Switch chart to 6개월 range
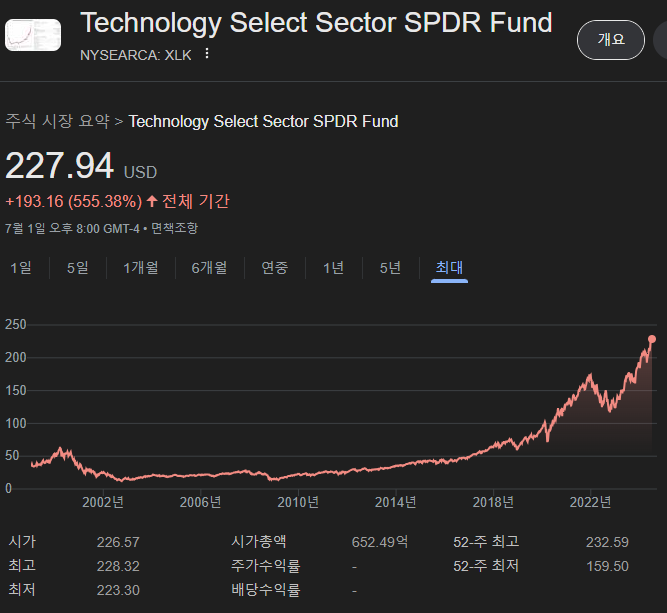This screenshot has width=667, height=613. [209, 268]
